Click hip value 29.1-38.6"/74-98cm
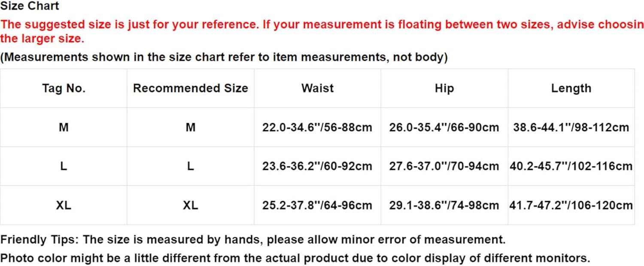The height and width of the screenshot is (266, 644). (444, 206)
